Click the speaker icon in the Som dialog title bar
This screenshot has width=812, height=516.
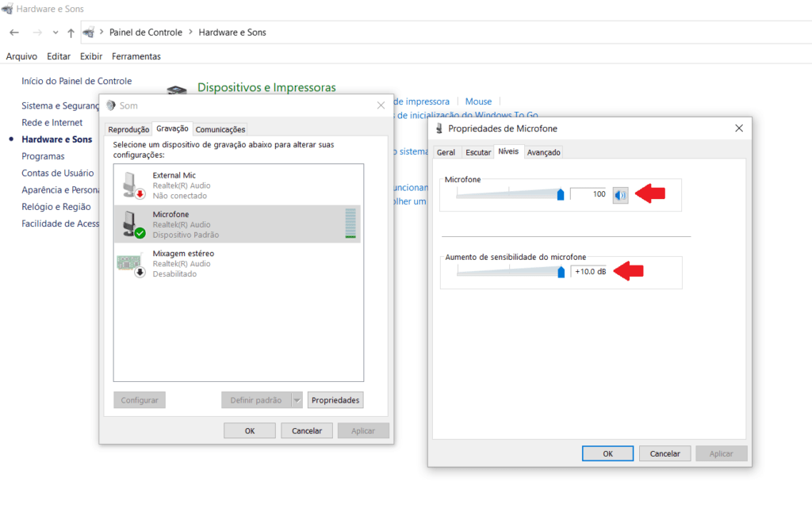(112, 105)
